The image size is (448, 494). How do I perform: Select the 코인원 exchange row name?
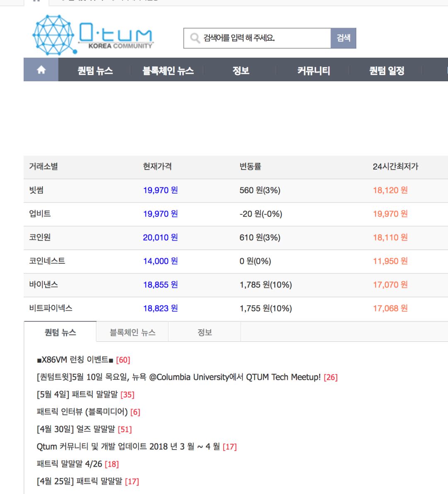(40, 237)
